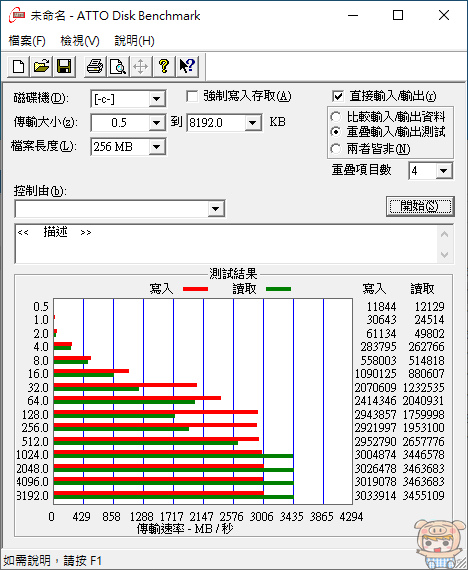Screen dimensions: 468x570
Task: Click the New document toolbar icon
Action: [x=19, y=67]
